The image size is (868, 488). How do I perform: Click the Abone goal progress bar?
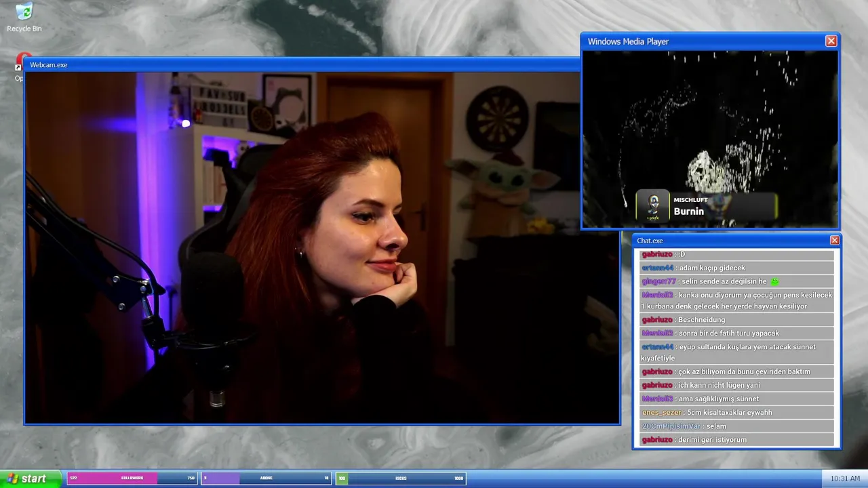coord(267,479)
